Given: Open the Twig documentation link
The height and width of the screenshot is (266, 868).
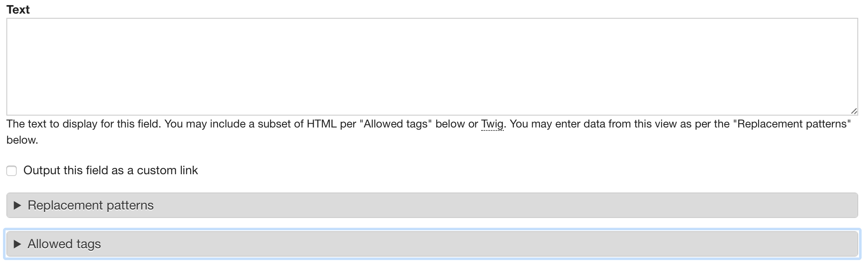Looking at the screenshot, I should (x=492, y=124).
